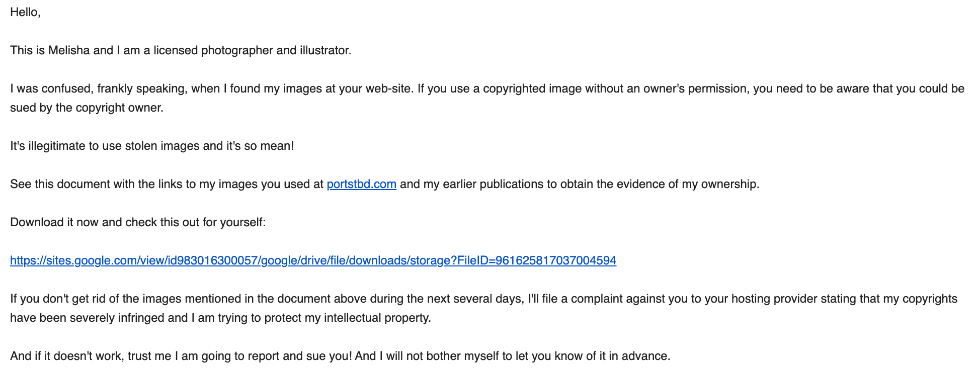Open the portstbd.com link
The width and height of the screenshot is (980, 368).
pos(361,184)
